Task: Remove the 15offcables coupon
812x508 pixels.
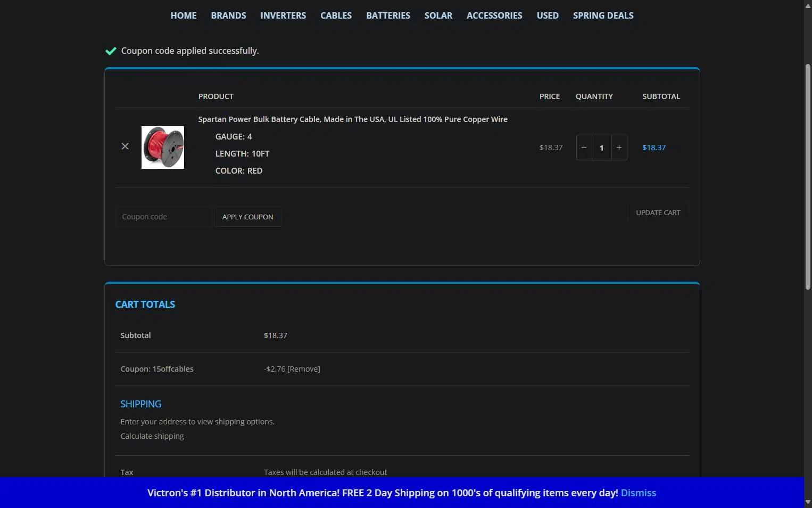Action: click(x=304, y=369)
